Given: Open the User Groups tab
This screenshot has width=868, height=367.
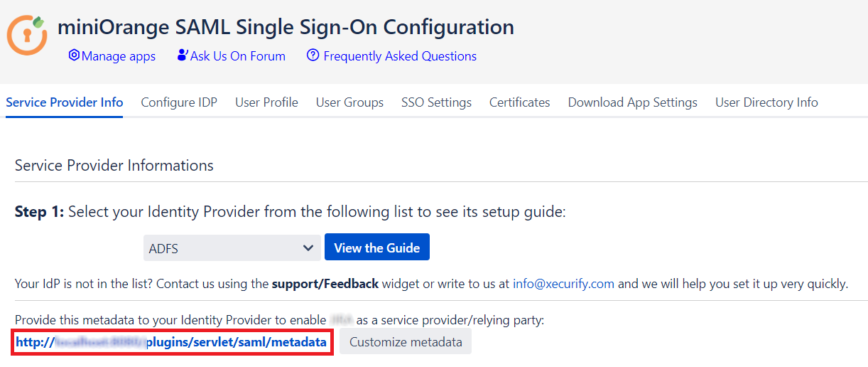Looking at the screenshot, I should pos(349,102).
